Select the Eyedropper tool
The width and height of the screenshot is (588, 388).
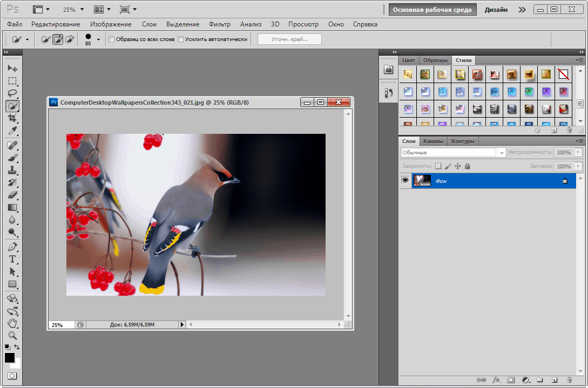[12, 131]
